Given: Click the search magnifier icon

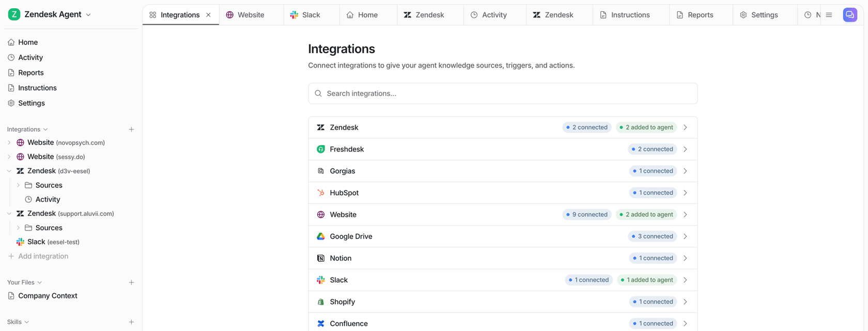Looking at the screenshot, I should [x=318, y=93].
